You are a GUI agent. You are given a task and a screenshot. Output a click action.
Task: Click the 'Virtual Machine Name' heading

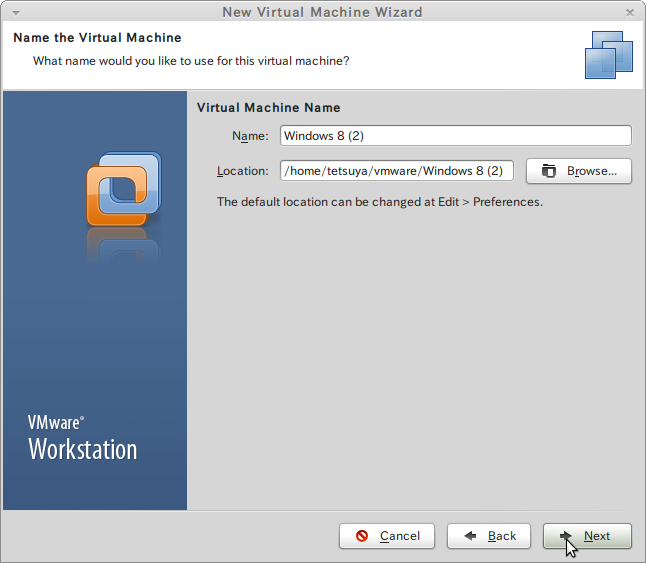click(269, 107)
